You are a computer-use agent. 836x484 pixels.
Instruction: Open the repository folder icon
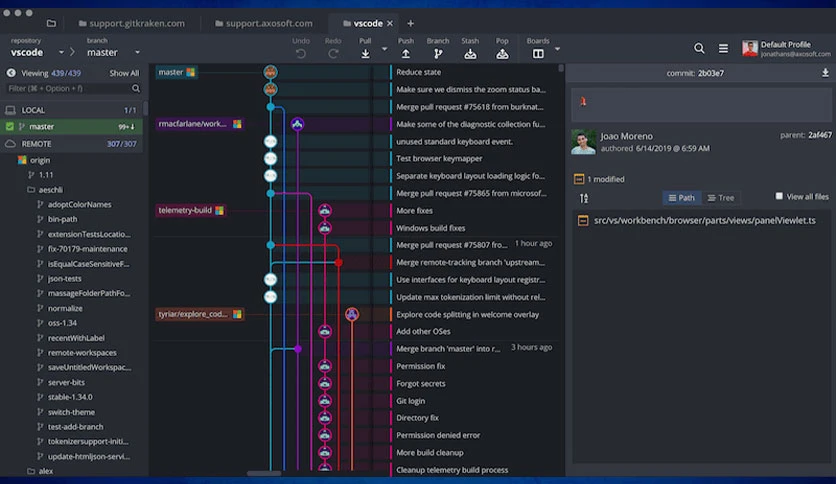click(x=51, y=23)
